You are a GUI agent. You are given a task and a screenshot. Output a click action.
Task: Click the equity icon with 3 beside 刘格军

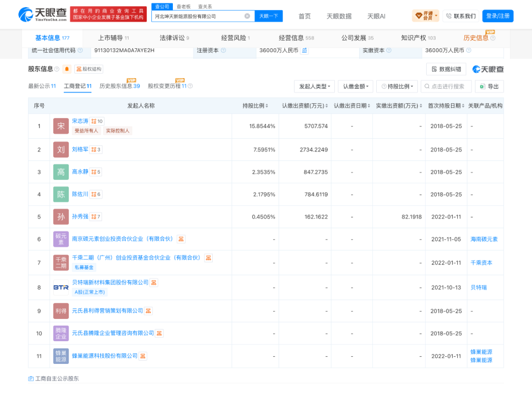[x=96, y=149]
